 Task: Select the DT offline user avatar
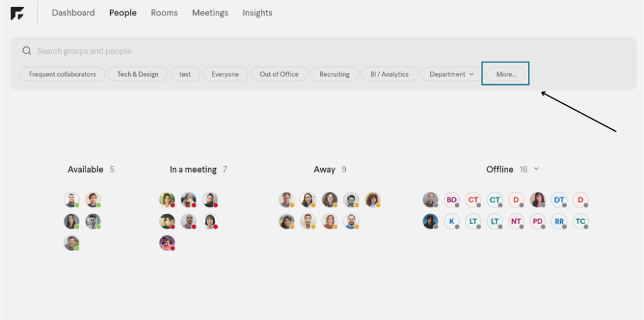tap(559, 200)
